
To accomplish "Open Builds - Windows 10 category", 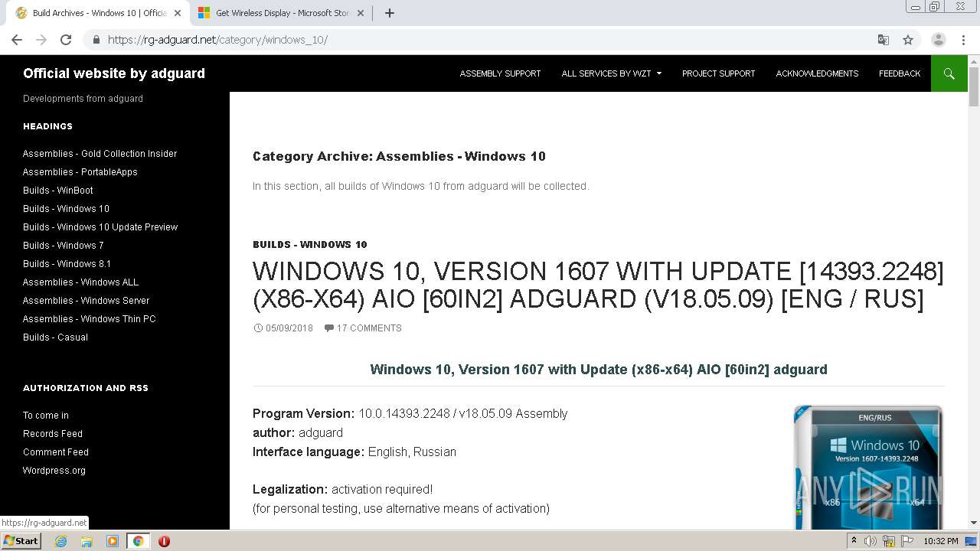I will [x=66, y=209].
